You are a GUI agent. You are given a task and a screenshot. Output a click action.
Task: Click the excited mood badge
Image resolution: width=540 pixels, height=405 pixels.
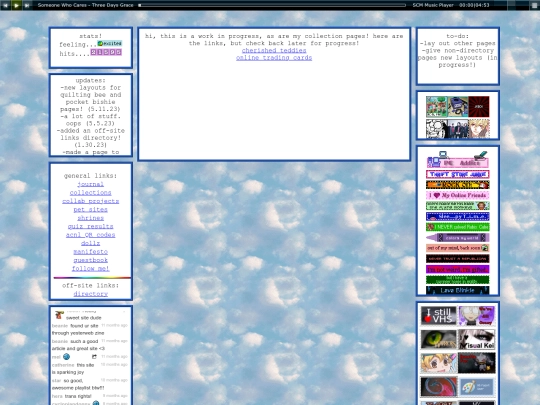click(x=110, y=43)
